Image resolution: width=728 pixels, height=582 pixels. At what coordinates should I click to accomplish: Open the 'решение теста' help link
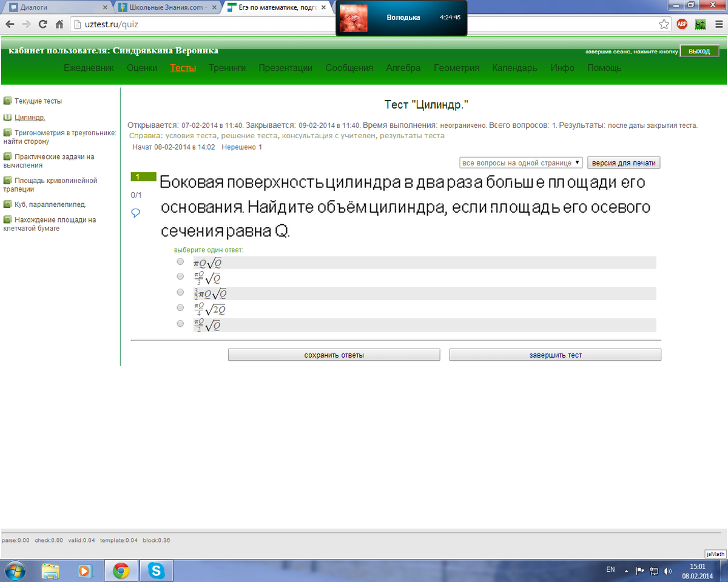click(249, 136)
